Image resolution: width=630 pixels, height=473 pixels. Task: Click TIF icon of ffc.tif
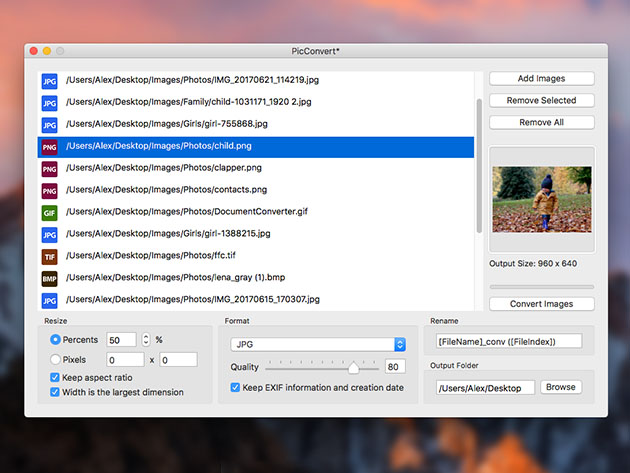coord(49,256)
